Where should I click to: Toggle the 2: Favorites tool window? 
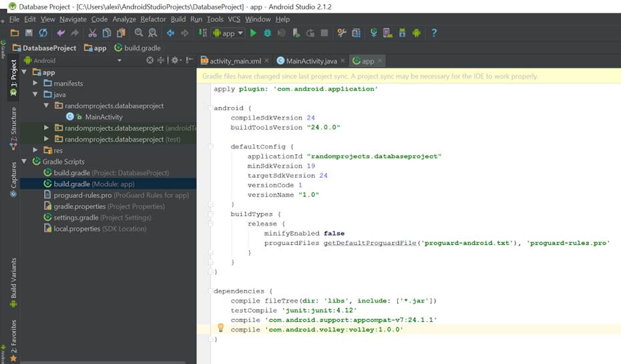13,341
